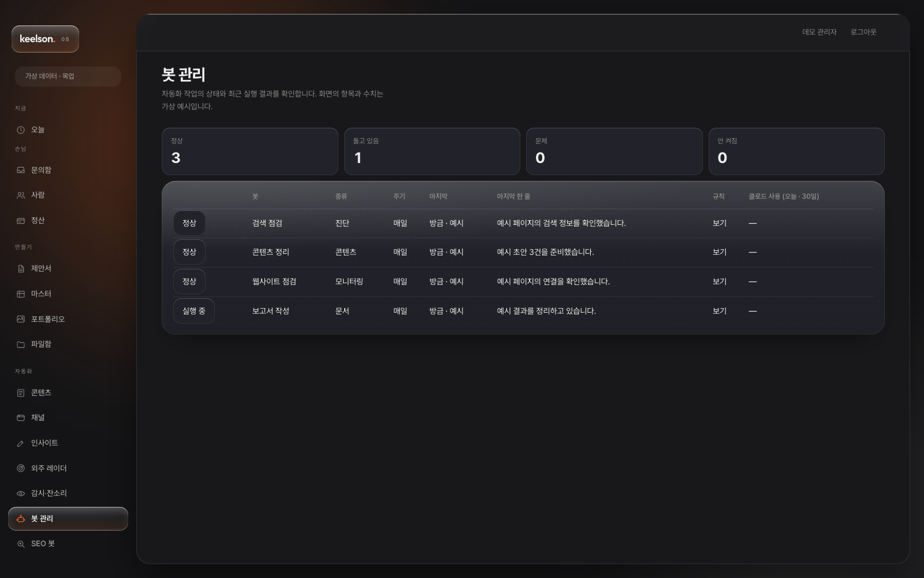Click the 정산 card icon

tap(21, 221)
